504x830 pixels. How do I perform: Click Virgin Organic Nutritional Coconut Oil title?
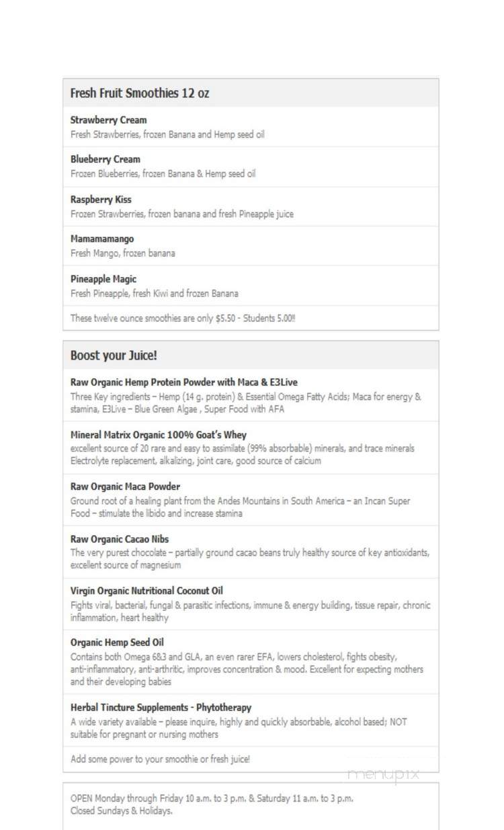point(146,591)
